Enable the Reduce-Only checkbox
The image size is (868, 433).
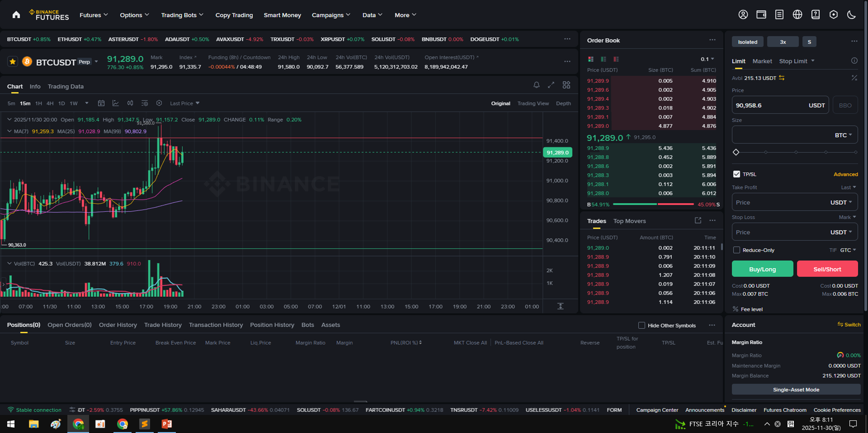736,250
